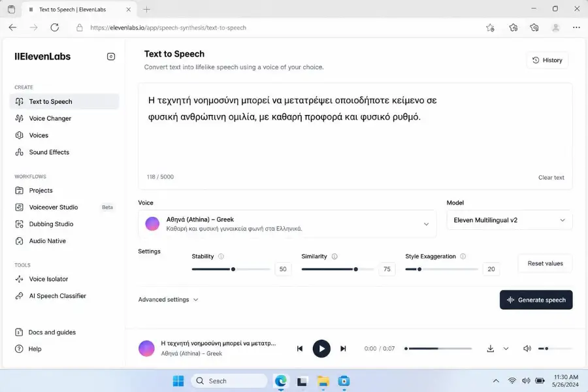Image resolution: width=588 pixels, height=392 pixels.
Task: Open the Voice selection dropdown
Action: (287, 224)
